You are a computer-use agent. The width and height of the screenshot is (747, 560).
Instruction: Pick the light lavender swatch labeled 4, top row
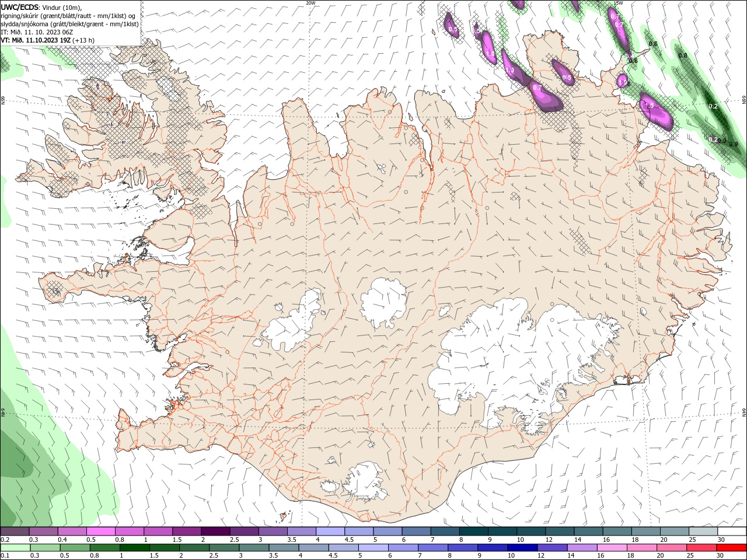pos(330,531)
